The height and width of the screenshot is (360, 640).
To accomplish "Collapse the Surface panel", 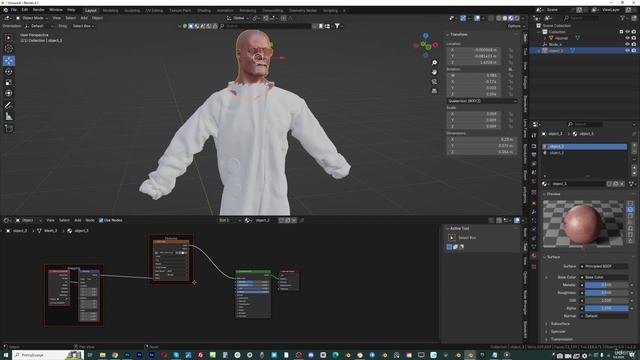I will coord(553,257).
